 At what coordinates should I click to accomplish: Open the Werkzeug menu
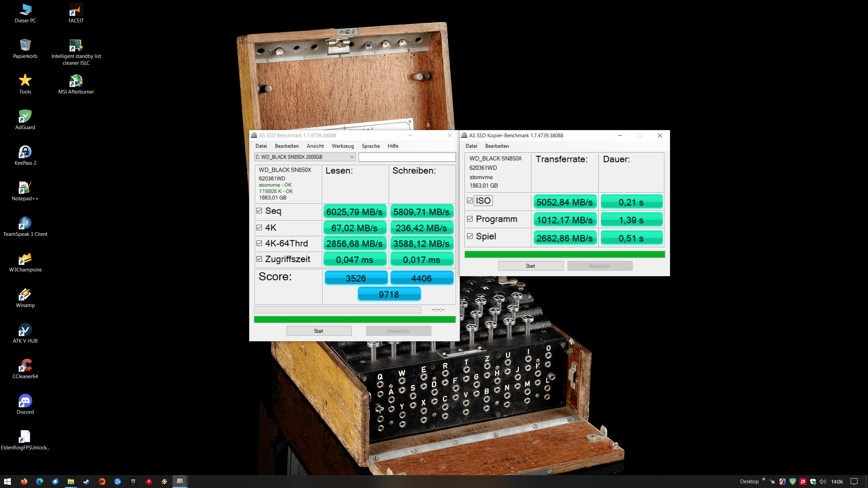click(x=342, y=146)
